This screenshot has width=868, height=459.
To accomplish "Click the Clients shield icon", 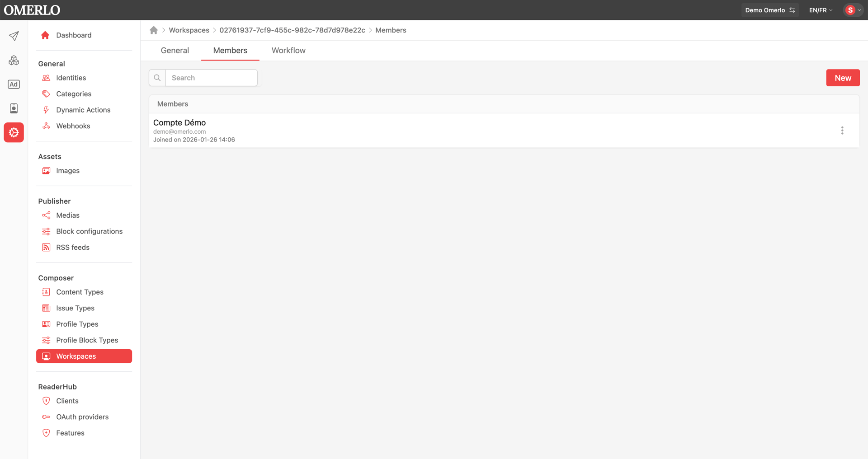I will [46, 401].
